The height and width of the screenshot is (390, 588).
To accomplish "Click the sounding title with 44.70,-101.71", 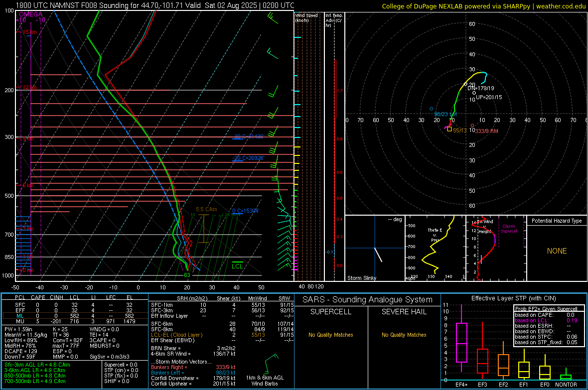I will (x=155, y=5).
